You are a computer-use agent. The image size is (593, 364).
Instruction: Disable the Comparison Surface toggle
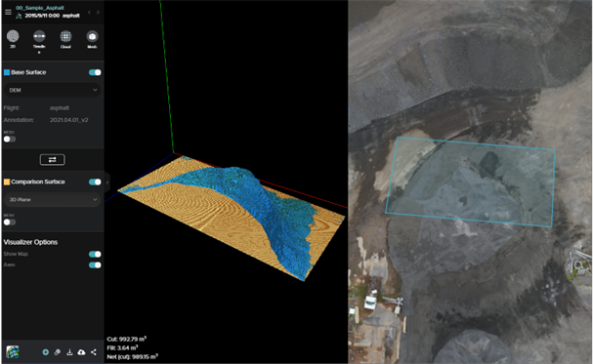pos(95,182)
